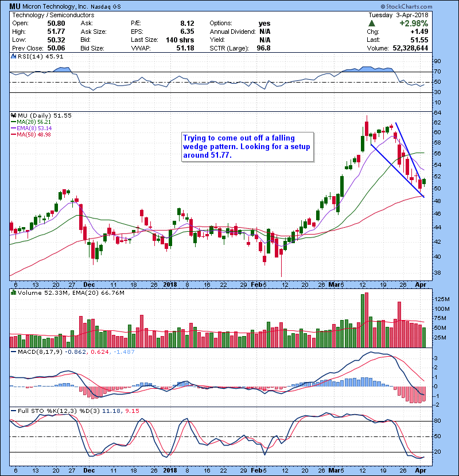The width and height of the screenshot is (459, 476).
Task: Click the RSI(14) 45.91 label
Action: pos(40,56)
